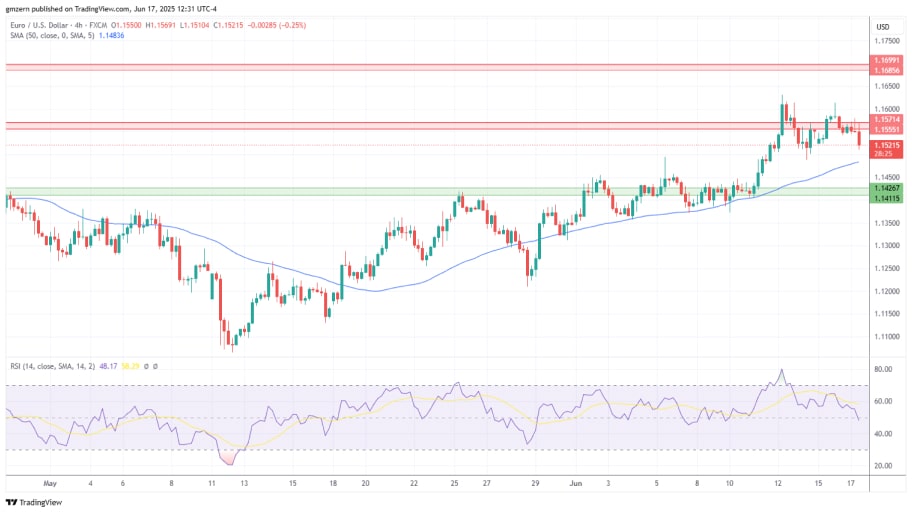
Task: Select the green 1.14115 support price label
Action: [x=887, y=198]
